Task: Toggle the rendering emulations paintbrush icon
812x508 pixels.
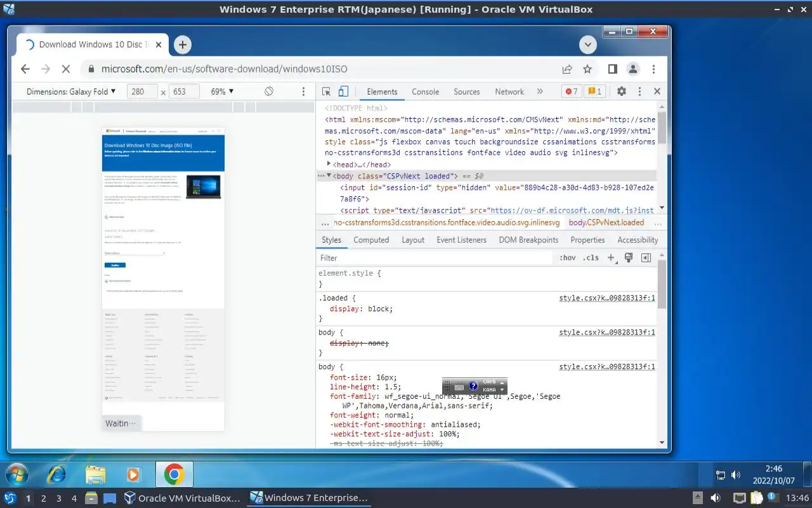Action: click(x=629, y=258)
